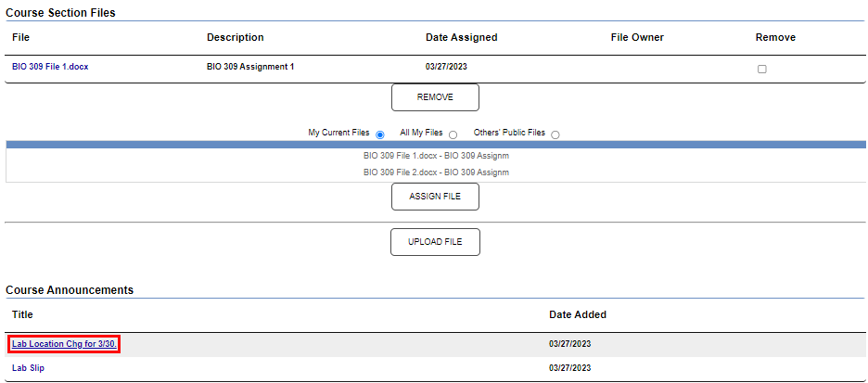The height and width of the screenshot is (383, 868).
Task: Pick BIO 309 File 2.docx from file list
Action: 436,172
